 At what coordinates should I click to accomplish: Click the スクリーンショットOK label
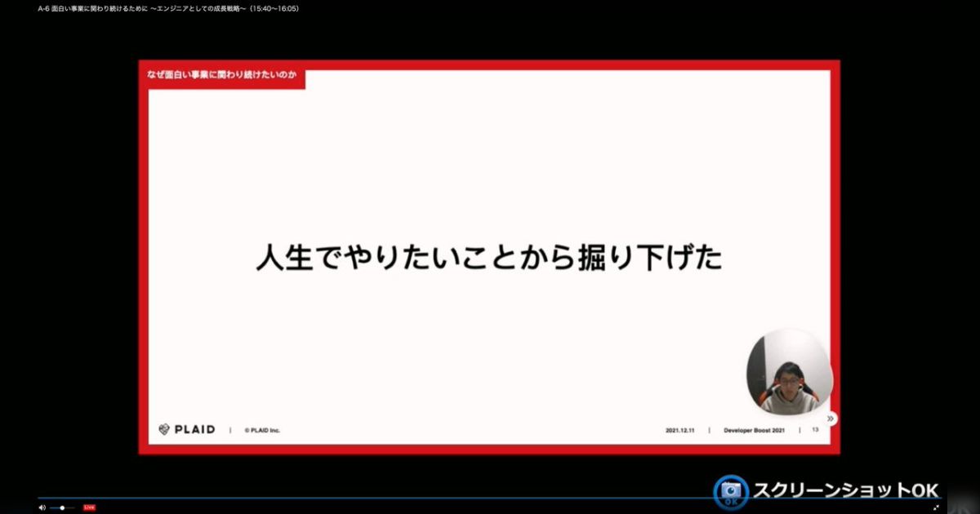click(x=849, y=490)
